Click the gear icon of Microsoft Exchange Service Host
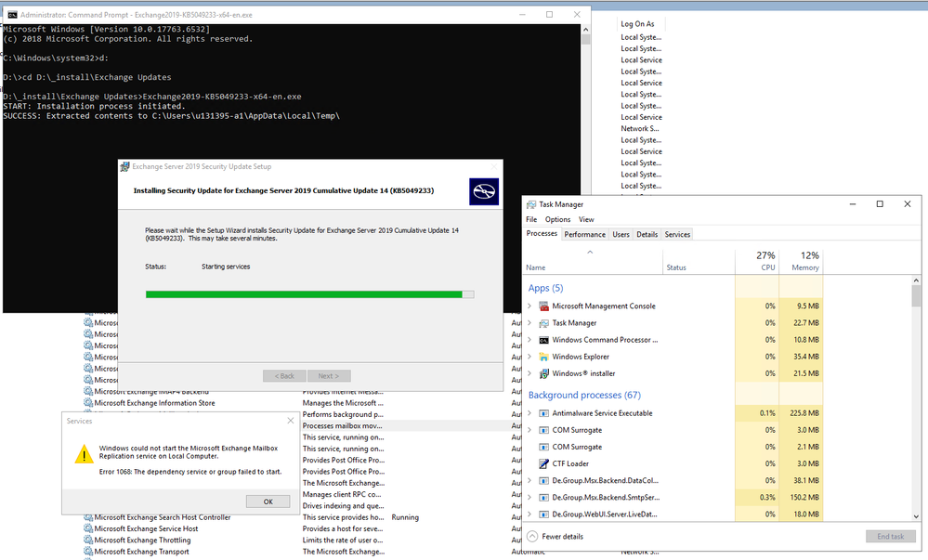This screenshot has width=928, height=560. point(88,528)
